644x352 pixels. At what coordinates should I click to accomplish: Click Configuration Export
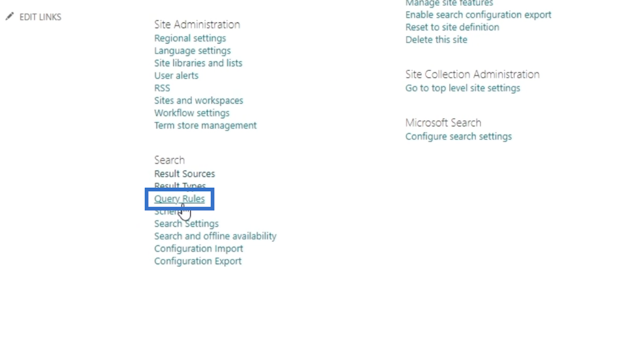tap(198, 261)
